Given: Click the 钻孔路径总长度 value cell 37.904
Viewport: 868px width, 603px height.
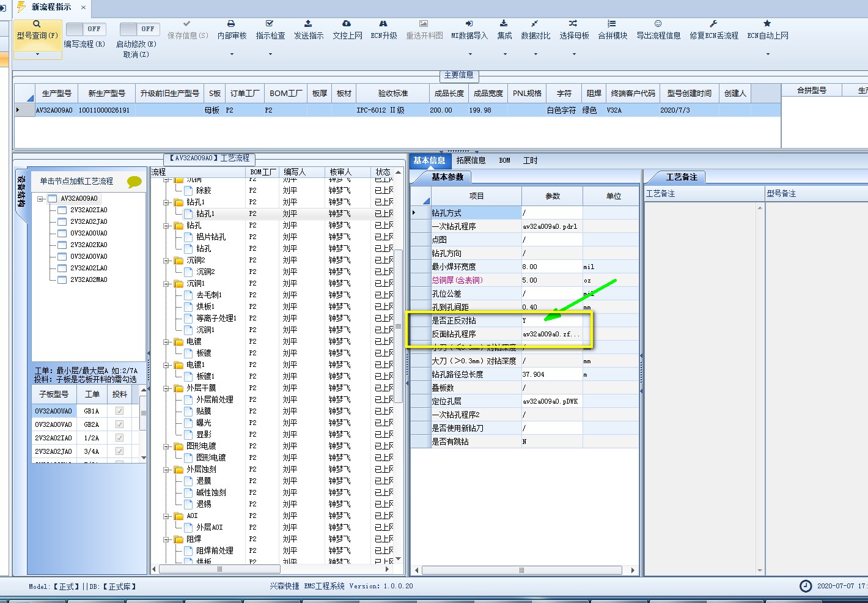Looking at the screenshot, I should tap(552, 374).
